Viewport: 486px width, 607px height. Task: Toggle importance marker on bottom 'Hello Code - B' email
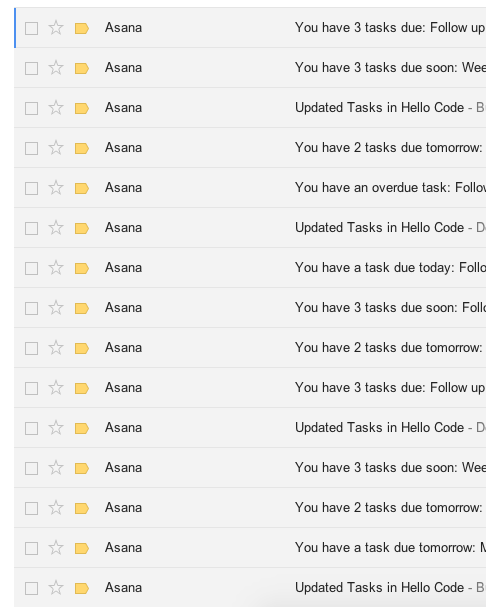[82, 588]
